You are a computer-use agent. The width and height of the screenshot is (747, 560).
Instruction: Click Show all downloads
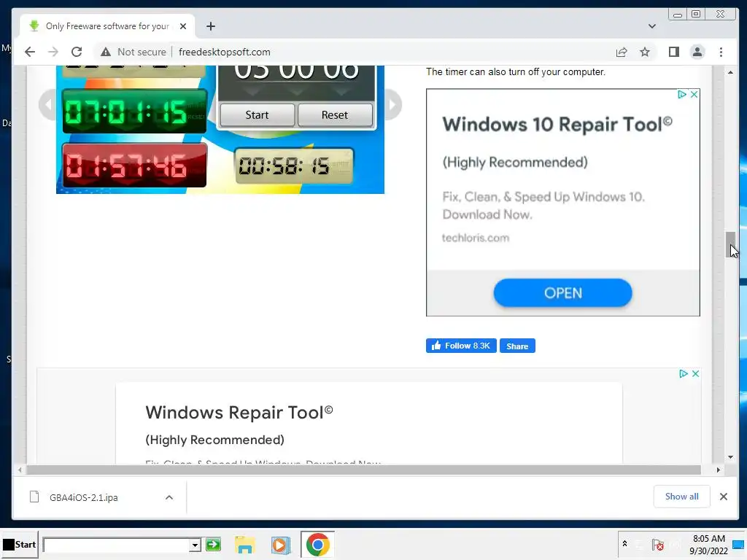(x=682, y=497)
